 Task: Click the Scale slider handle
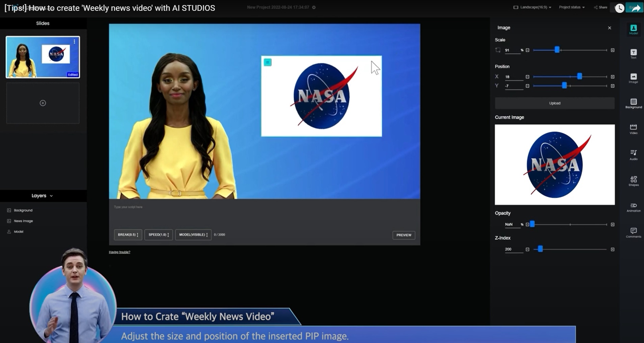tap(557, 50)
